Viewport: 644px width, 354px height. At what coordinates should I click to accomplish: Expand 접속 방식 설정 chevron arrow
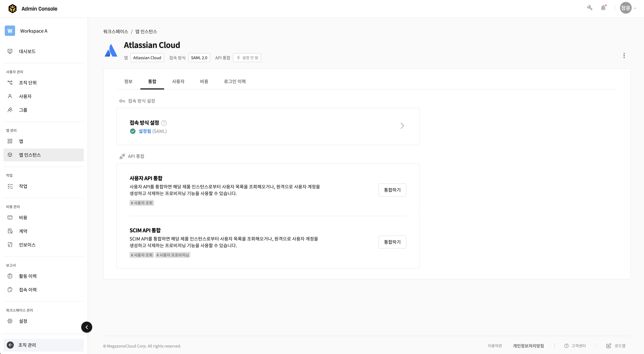point(402,126)
